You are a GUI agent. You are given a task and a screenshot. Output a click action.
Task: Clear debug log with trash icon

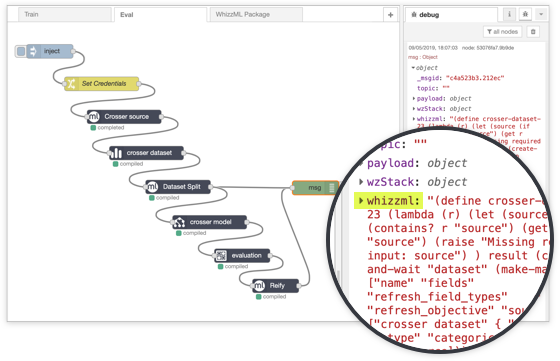pyautogui.click(x=533, y=32)
